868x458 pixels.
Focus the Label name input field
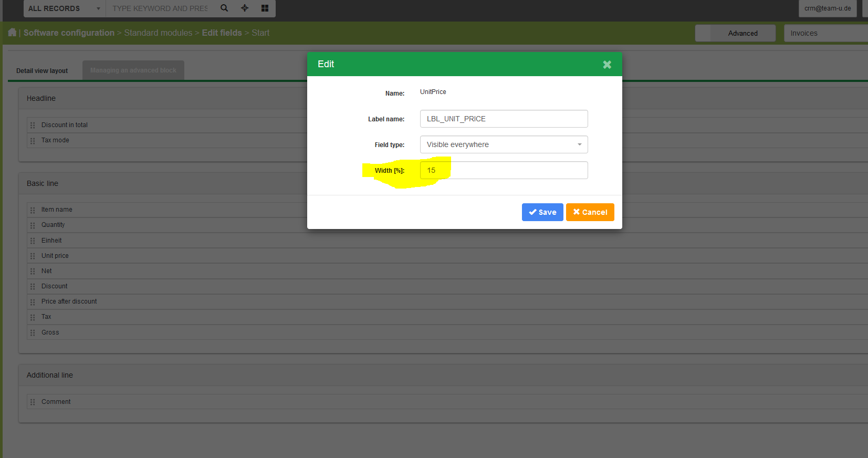click(504, 119)
